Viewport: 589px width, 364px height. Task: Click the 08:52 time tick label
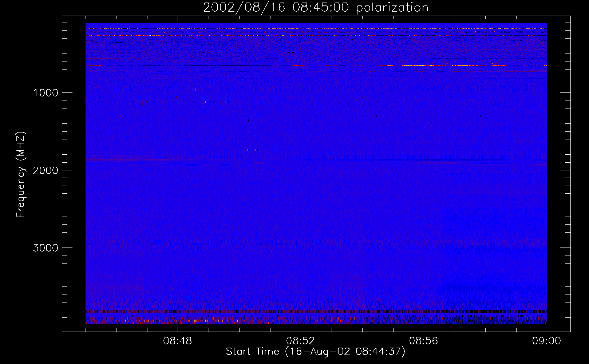tap(301, 341)
